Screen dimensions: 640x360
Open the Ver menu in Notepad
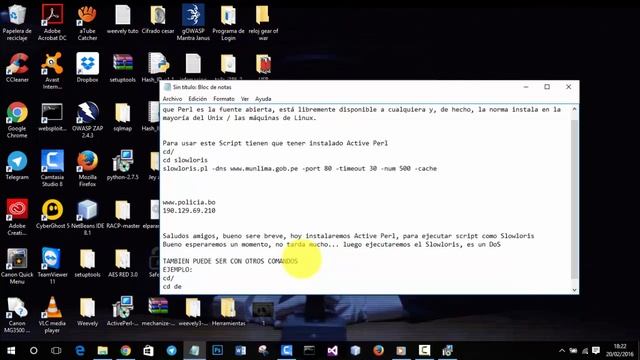click(x=244, y=99)
